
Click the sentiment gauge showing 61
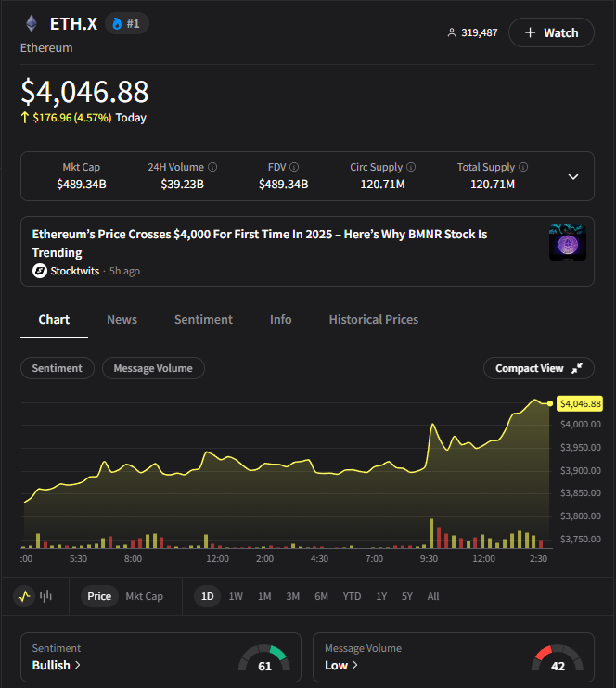[264, 658]
